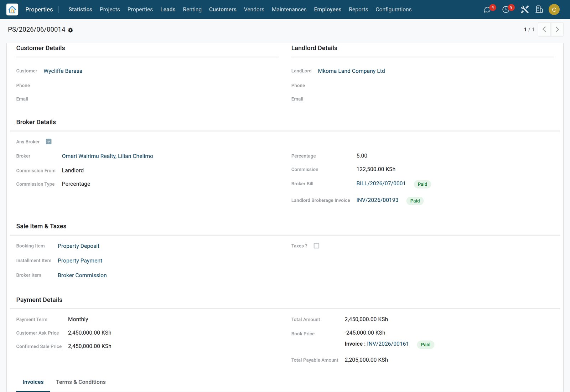Open the user avatar menu
The height and width of the screenshot is (392, 570).
coord(554,10)
